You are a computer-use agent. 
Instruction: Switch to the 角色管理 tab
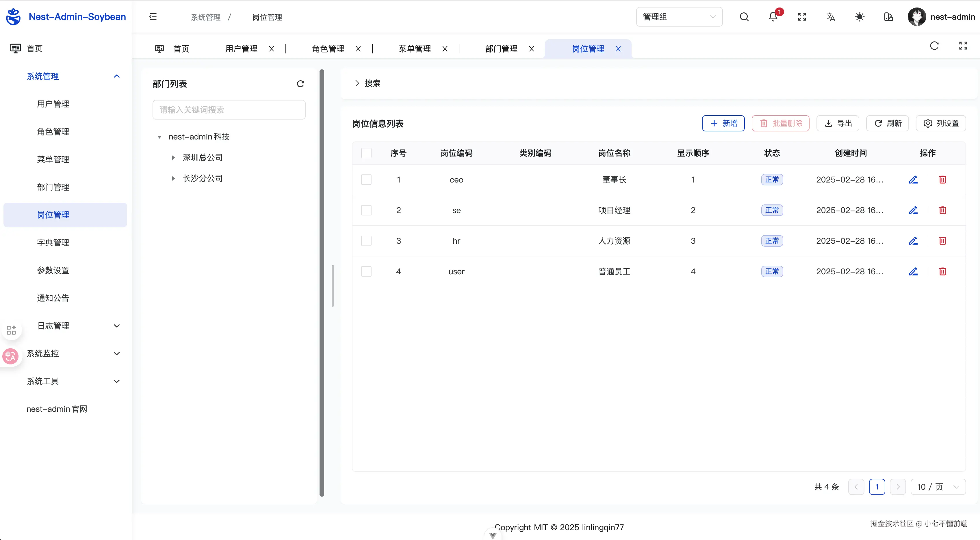(328, 49)
